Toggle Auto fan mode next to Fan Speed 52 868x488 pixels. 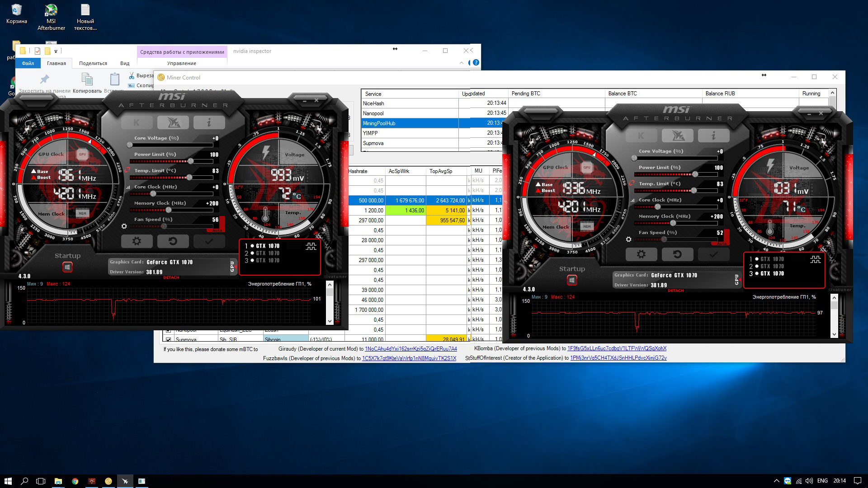coord(722,244)
